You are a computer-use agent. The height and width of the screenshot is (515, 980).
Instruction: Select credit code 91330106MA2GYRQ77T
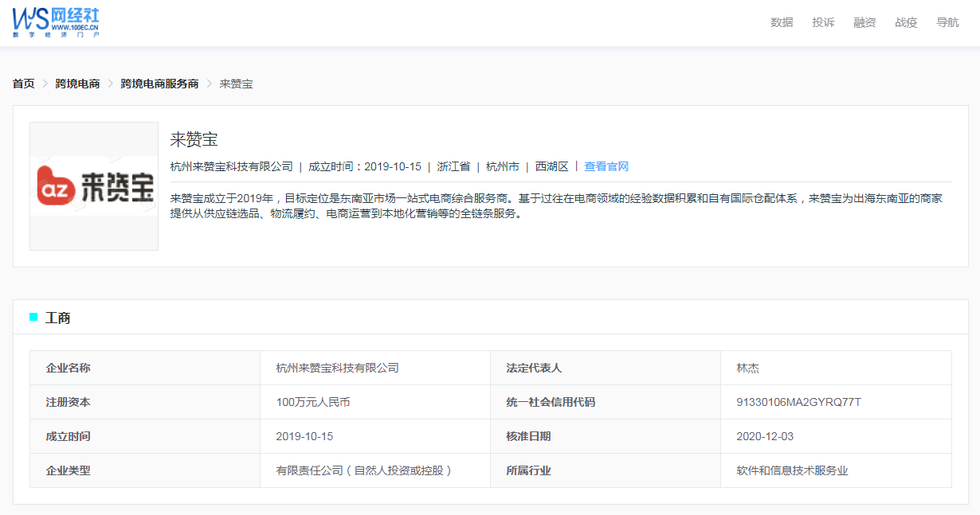799,402
